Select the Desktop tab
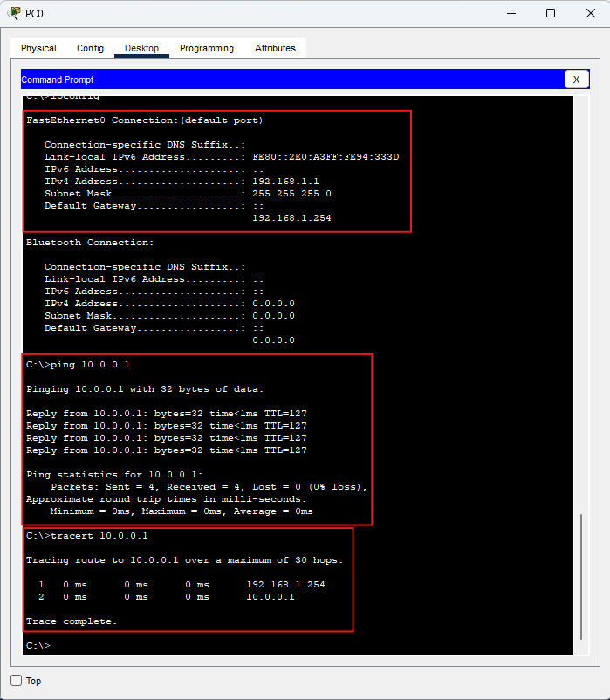The height and width of the screenshot is (700, 610). pyautogui.click(x=141, y=48)
